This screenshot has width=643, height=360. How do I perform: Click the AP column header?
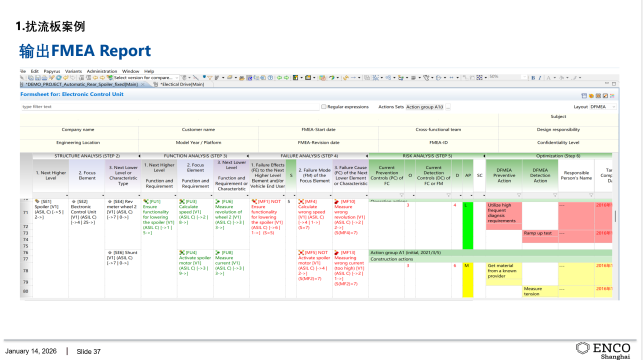468,175
